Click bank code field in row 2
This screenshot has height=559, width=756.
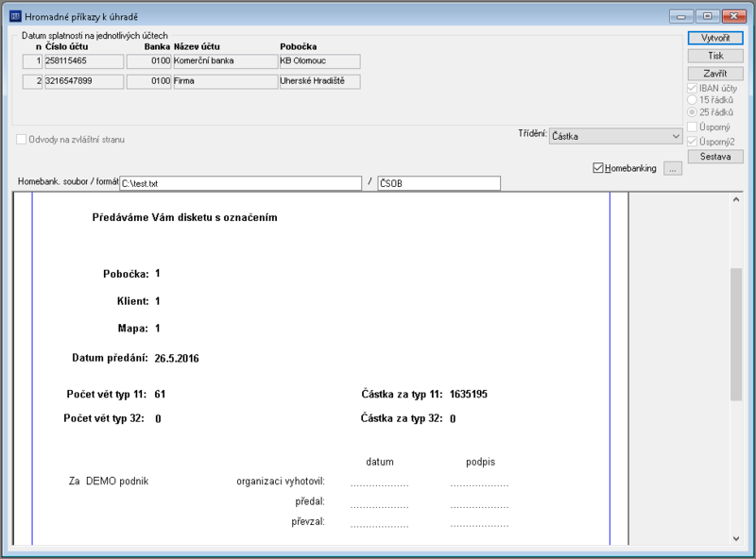coord(149,81)
